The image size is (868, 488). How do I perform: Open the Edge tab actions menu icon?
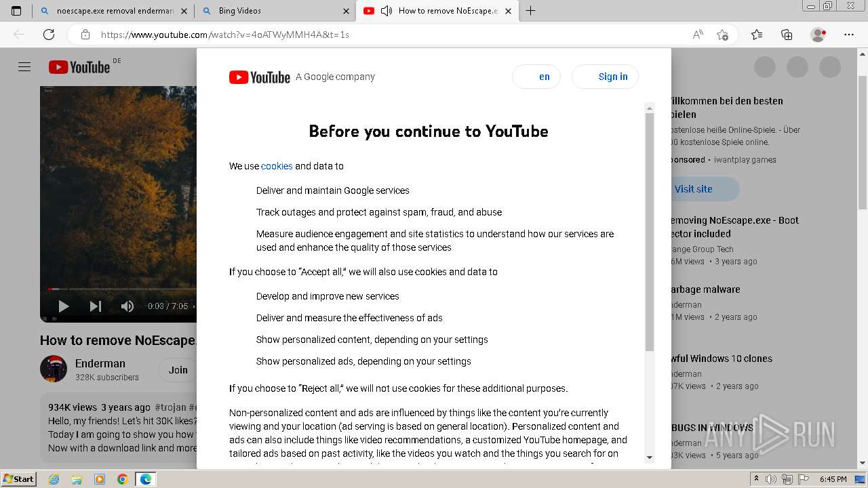click(x=16, y=11)
